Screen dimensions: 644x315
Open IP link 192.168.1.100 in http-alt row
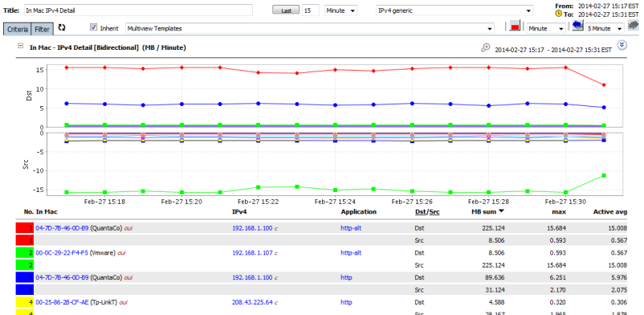pos(252,228)
